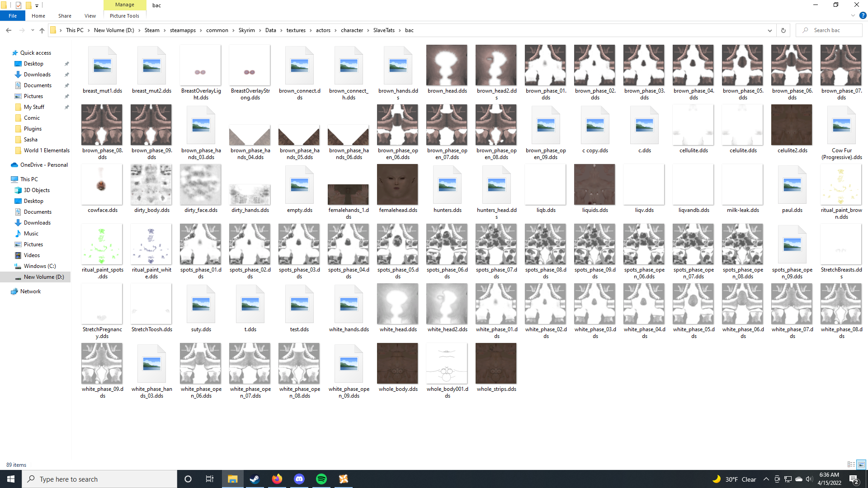Open Discord from the taskbar

(299, 479)
